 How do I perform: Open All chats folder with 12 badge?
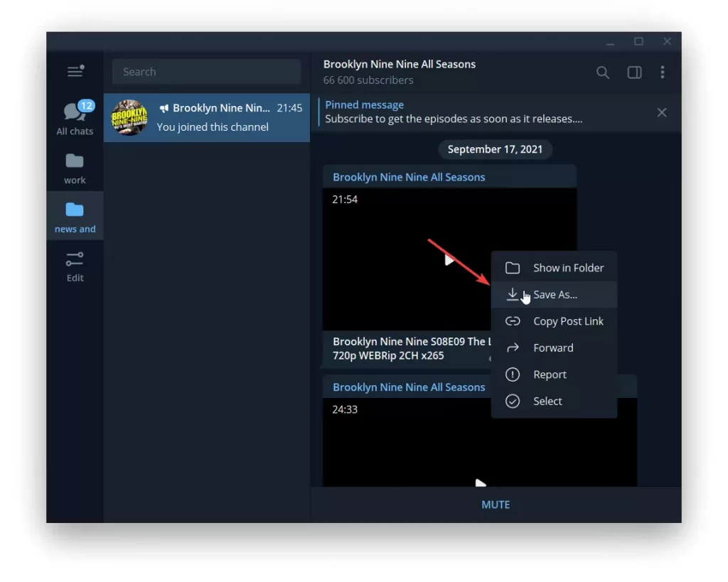(x=75, y=118)
